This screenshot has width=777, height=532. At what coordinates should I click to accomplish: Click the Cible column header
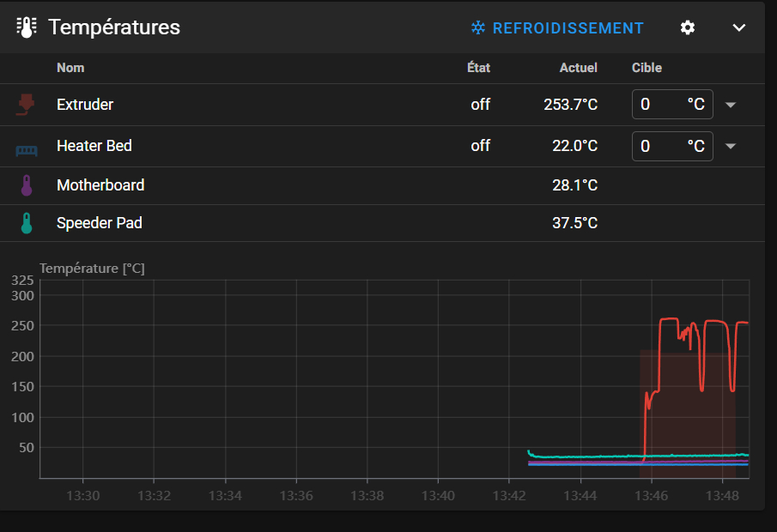[x=646, y=68]
